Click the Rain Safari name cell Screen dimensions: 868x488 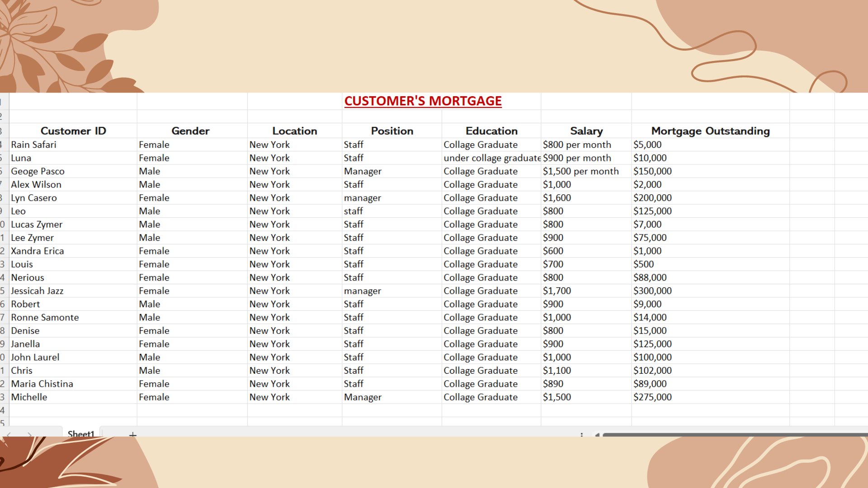point(34,145)
